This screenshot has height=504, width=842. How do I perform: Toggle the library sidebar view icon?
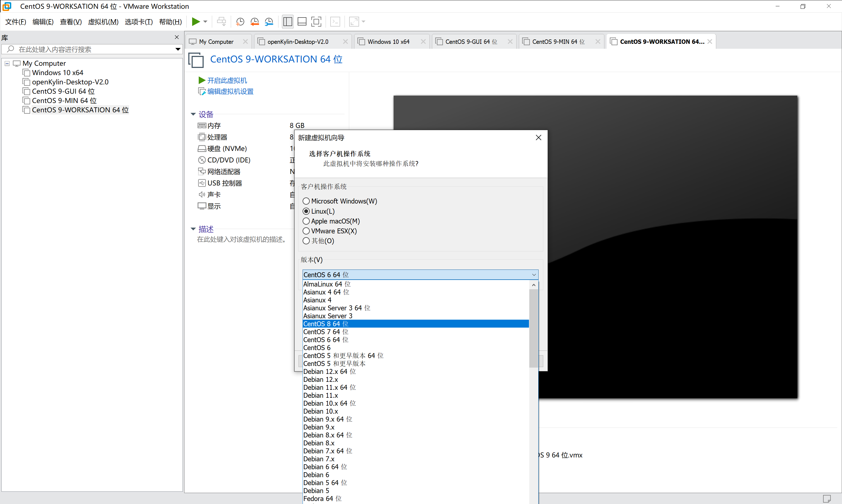point(288,22)
